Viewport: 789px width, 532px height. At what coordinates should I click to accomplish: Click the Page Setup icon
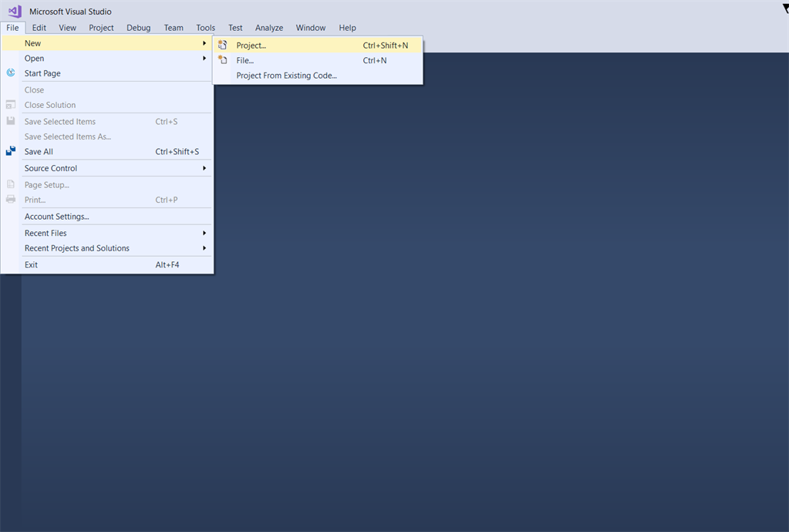pyautogui.click(x=11, y=184)
